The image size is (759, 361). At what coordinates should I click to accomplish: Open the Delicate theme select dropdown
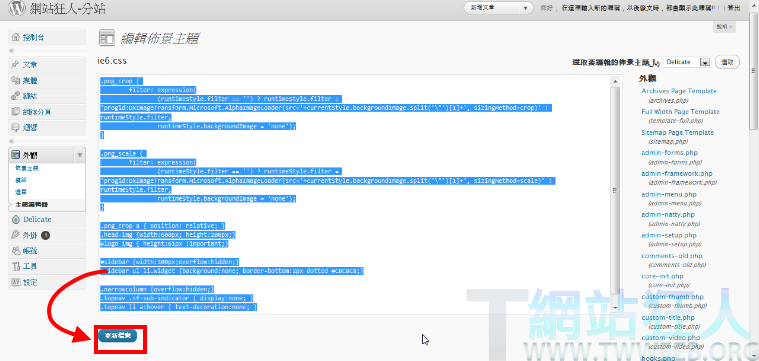686,62
